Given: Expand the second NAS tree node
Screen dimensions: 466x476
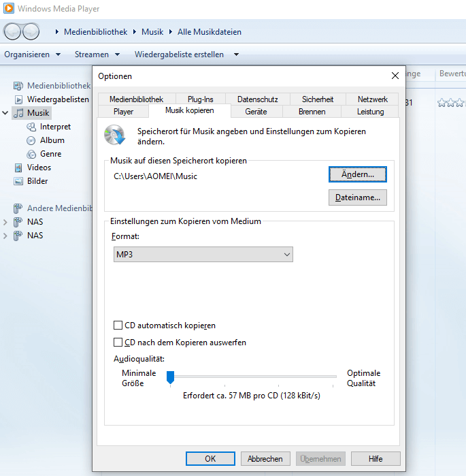Looking at the screenshot, I should [5, 236].
